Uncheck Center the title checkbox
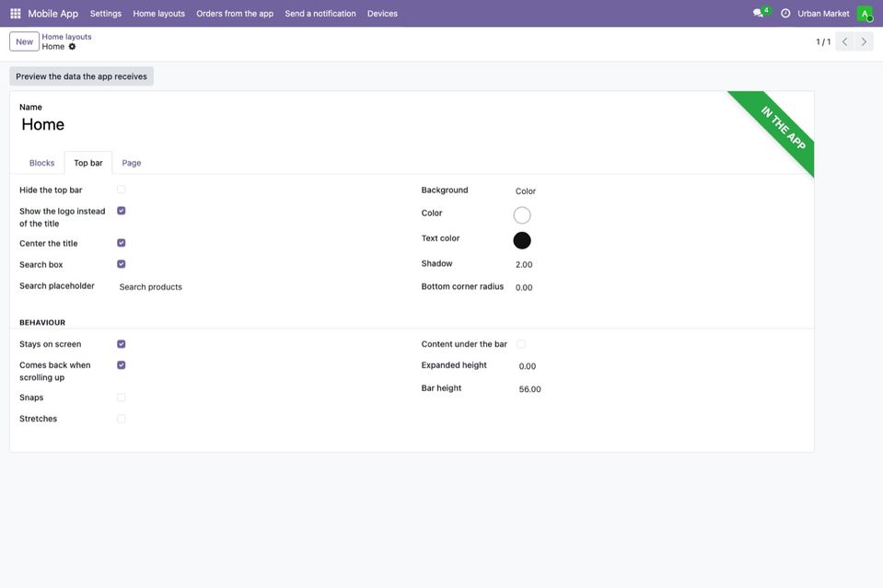The height and width of the screenshot is (588, 883). pyautogui.click(x=121, y=243)
